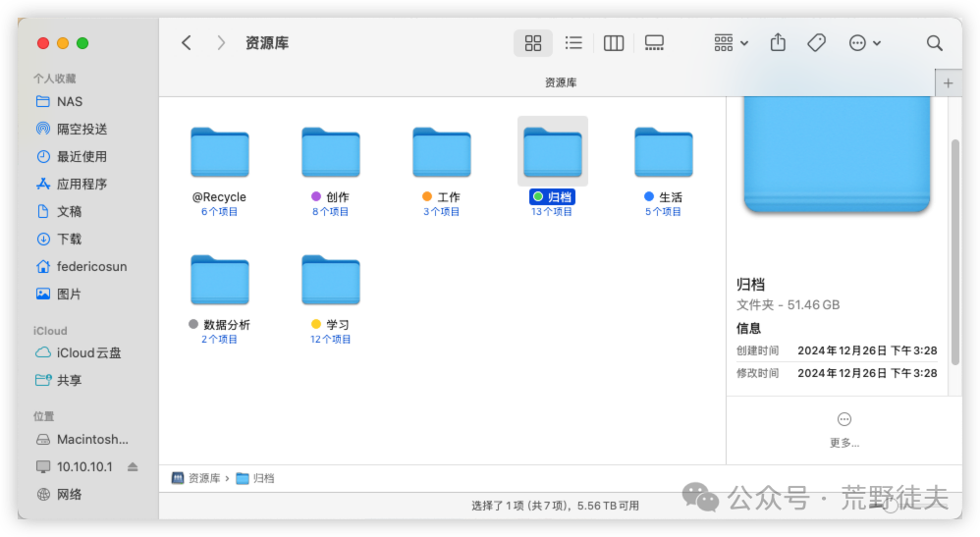Image resolution: width=980 pixels, height=537 pixels.
Task: Click 归档 in the path bar
Action: coord(255,478)
